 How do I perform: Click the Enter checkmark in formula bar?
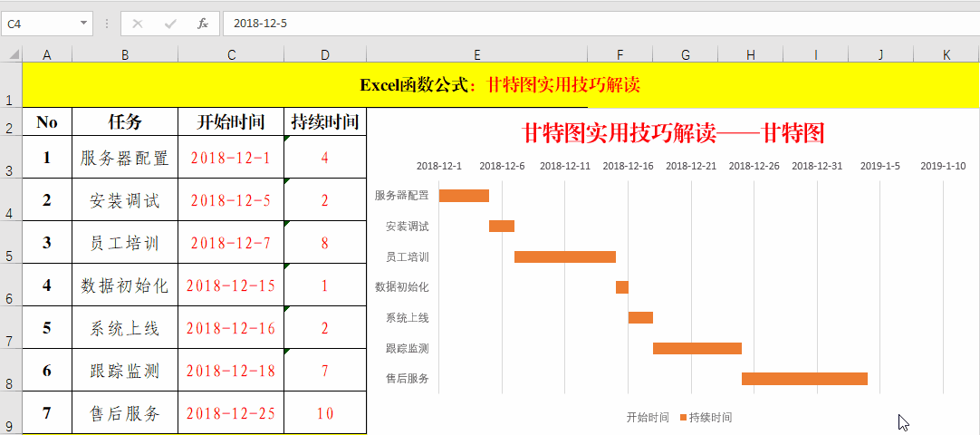[x=170, y=24]
